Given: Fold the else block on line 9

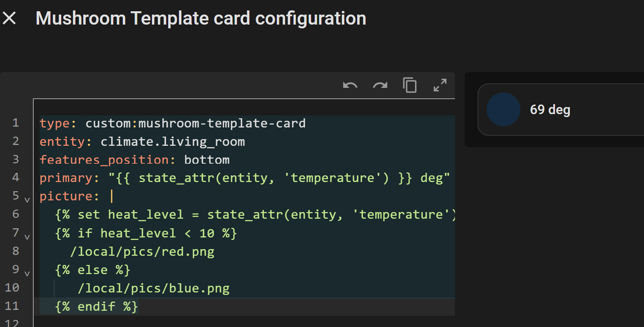Looking at the screenshot, I should click(x=27, y=274).
